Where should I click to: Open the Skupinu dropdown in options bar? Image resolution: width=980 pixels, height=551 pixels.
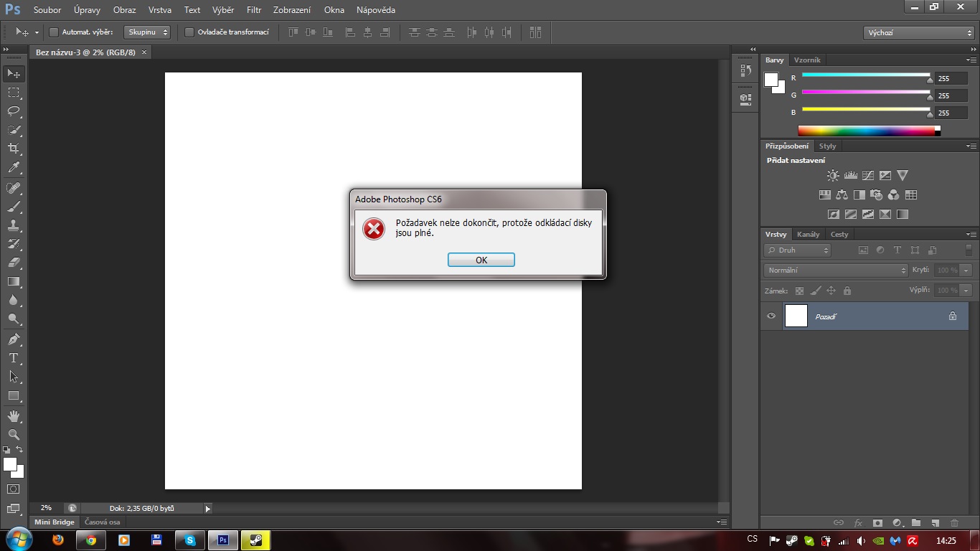(147, 32)
